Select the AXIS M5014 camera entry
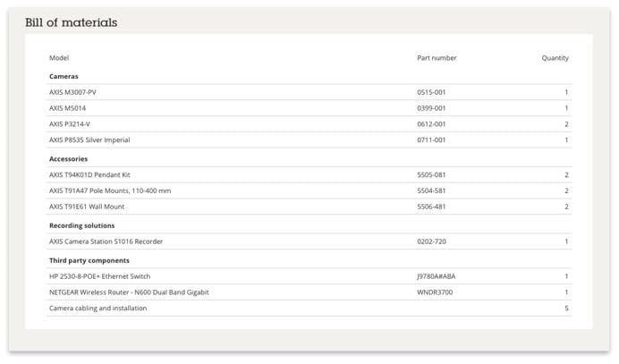 point(71,108)
